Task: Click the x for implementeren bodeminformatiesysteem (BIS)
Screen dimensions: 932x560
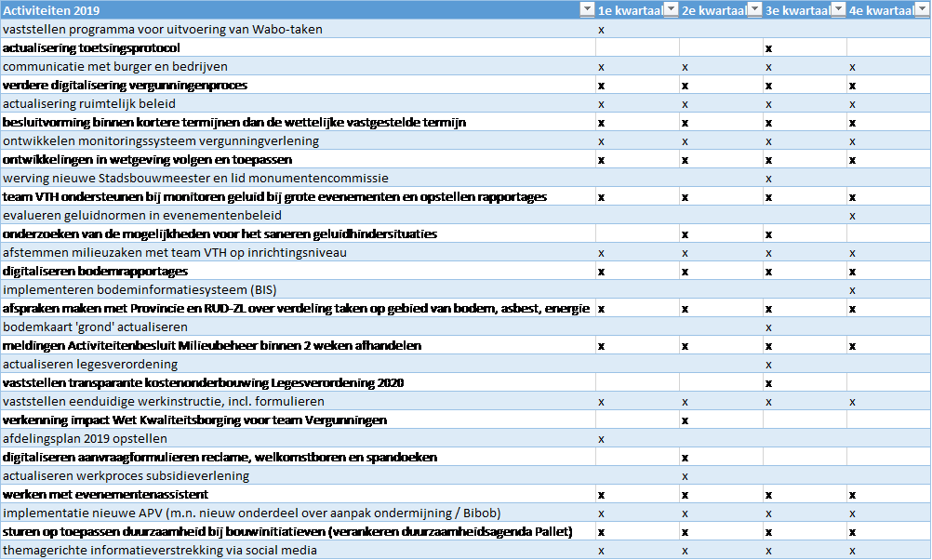Action: [x=852, y=289]
